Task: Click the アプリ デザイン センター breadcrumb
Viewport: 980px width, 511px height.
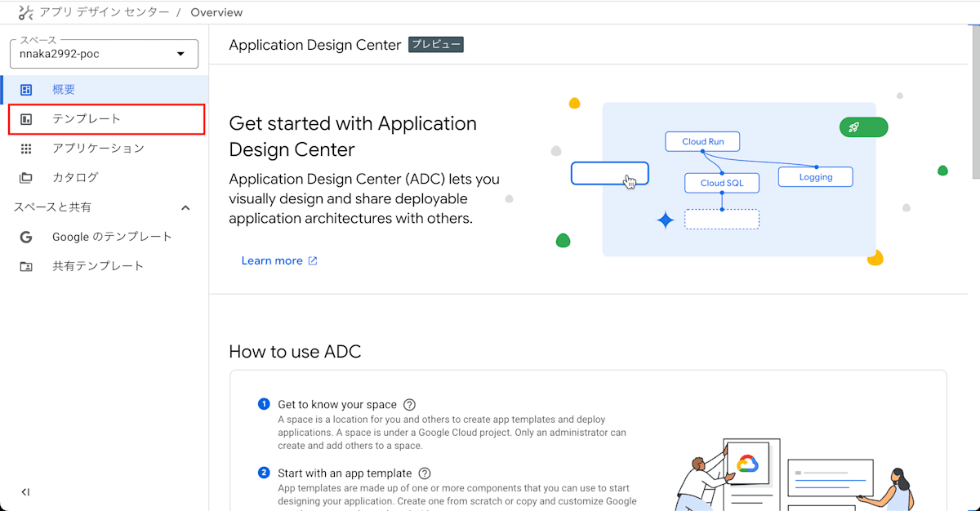Action: click(x=105, y=12)
